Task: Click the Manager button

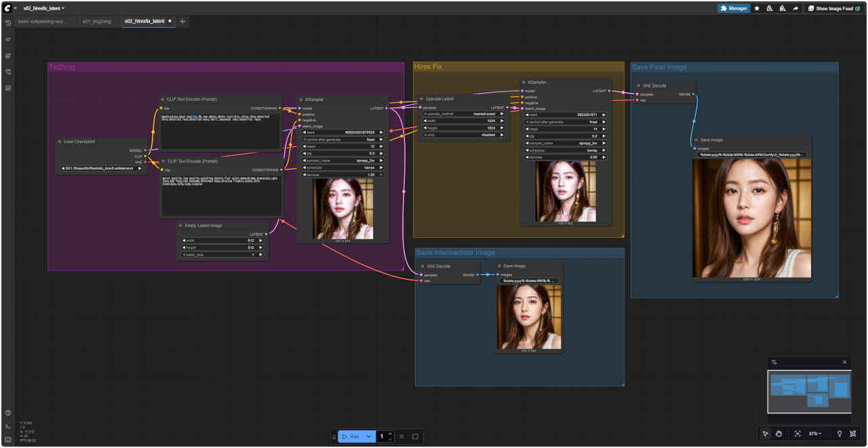Action: point(734,9)
